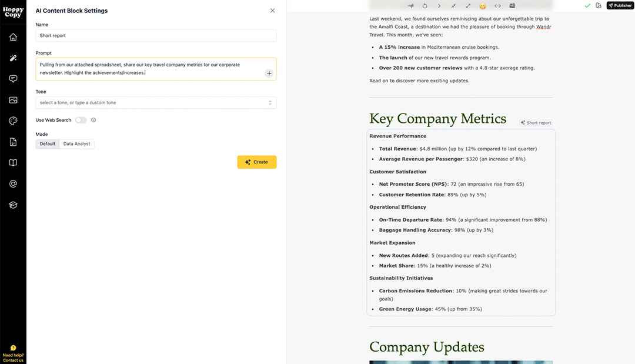Click the expand (outward arrows) toolbar icon
Image resolution: width=635 pixels, height=364 pixels.
click(x=468, y=6)
